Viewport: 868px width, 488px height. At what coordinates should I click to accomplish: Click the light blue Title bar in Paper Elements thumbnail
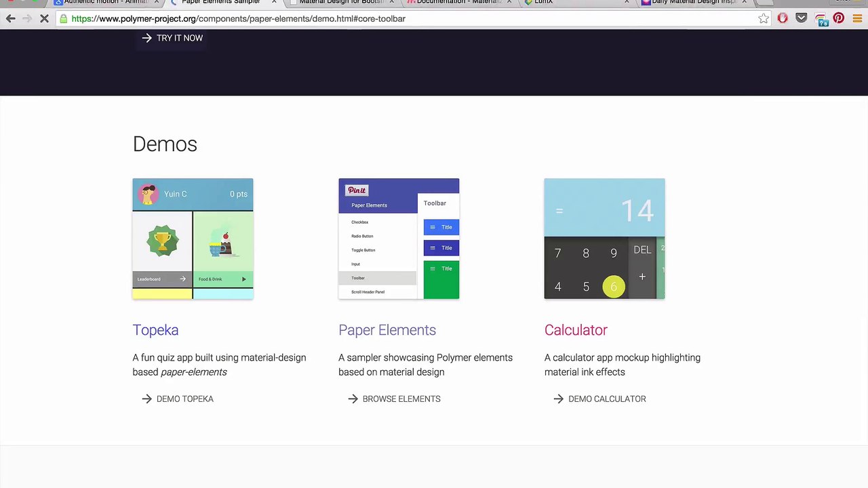coord(441,227)
